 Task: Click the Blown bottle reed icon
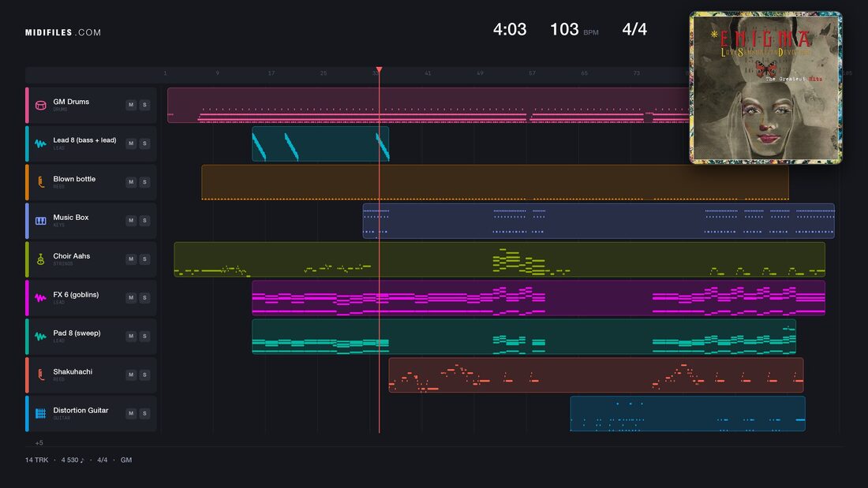[40, 182]
